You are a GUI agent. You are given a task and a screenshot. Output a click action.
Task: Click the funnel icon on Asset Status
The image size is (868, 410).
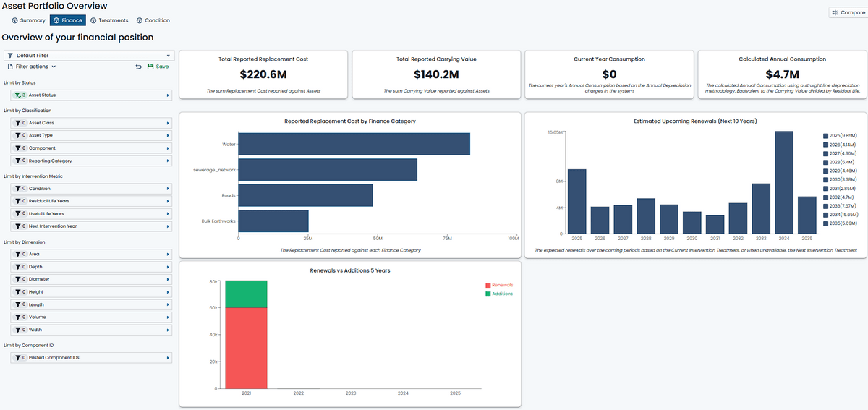click(x=17, y=95)
